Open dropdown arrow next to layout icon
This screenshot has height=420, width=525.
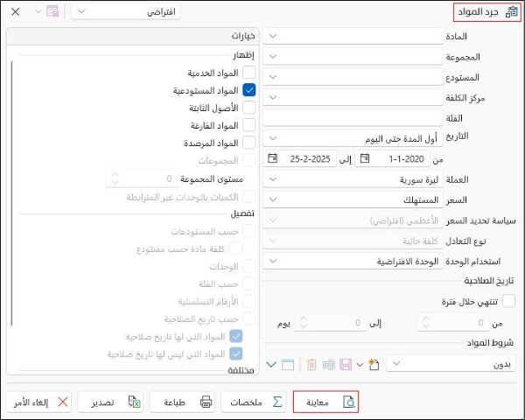[38, 11]
